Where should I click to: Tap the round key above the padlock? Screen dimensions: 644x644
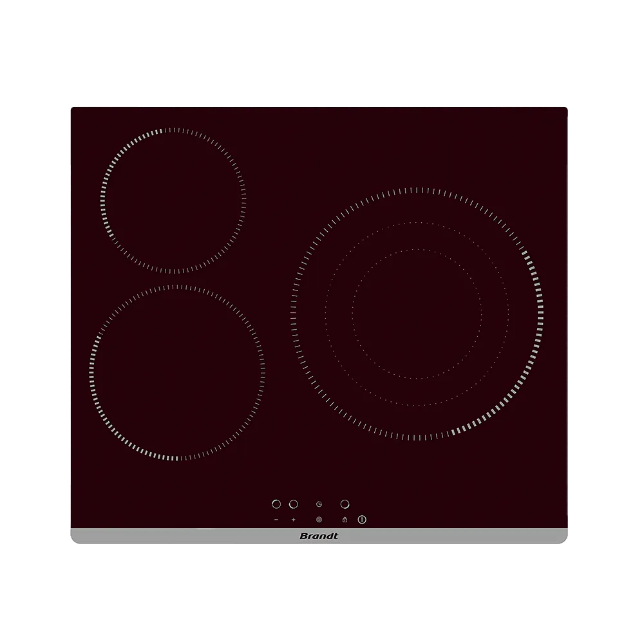pyautogui.click(x=345, y=504)
